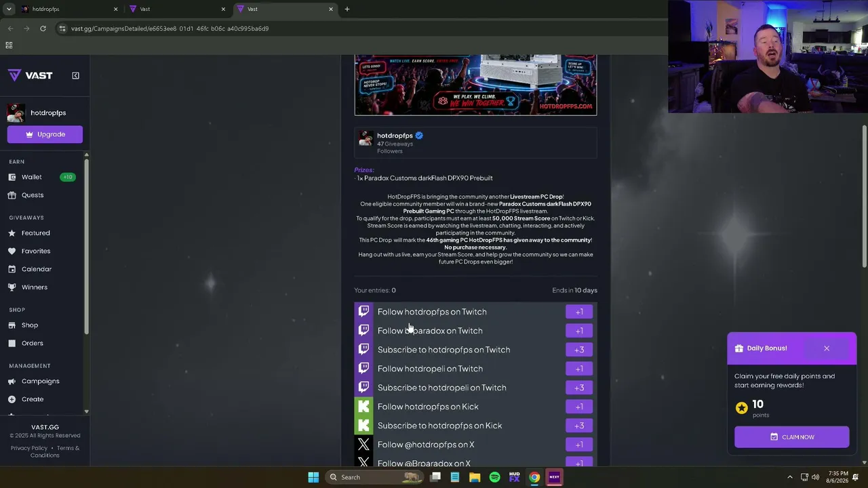Open Favorites giveaways in sidebar
Screen dimensions: 868x488
tap(35, 251)
